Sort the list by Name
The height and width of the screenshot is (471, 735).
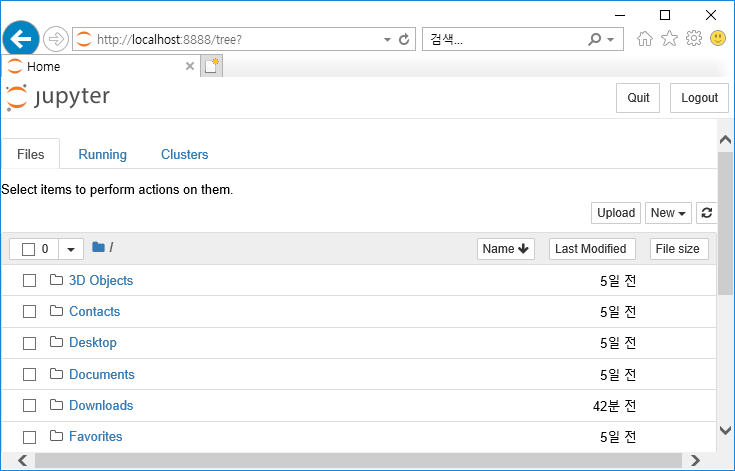[x=506, y=249]
